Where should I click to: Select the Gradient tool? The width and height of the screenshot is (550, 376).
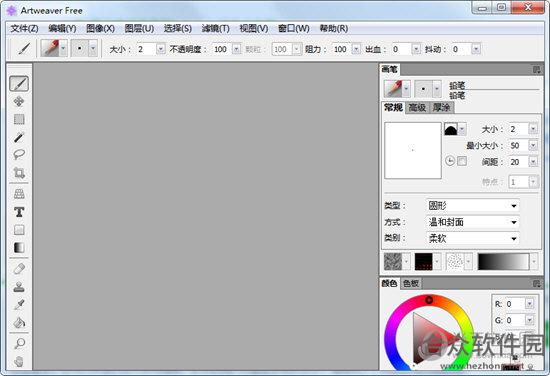click(19, 248)
